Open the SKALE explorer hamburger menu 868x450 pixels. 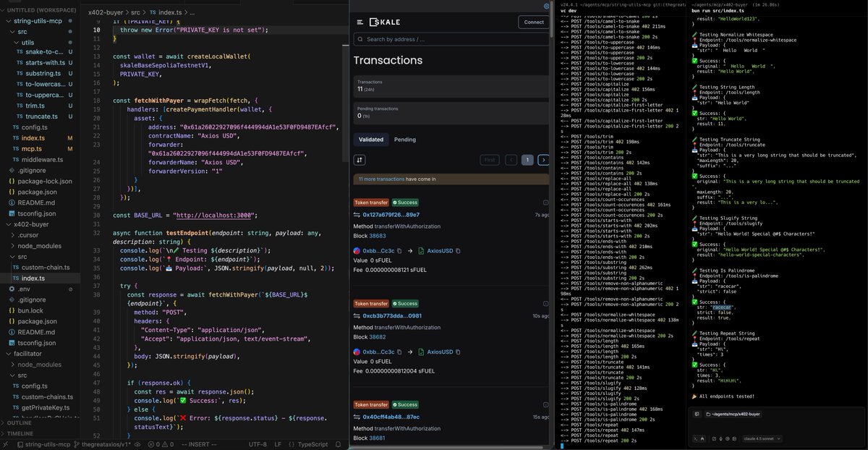click(x=360, y=22)
